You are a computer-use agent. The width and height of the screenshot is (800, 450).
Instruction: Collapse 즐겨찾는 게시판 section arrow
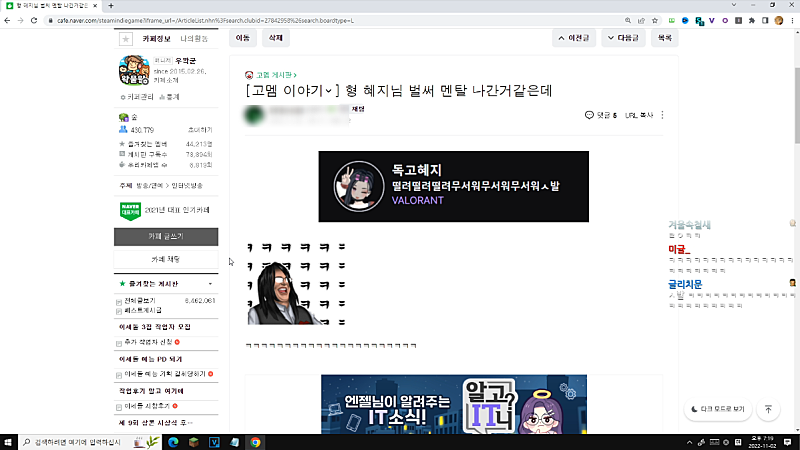(210, 284)
